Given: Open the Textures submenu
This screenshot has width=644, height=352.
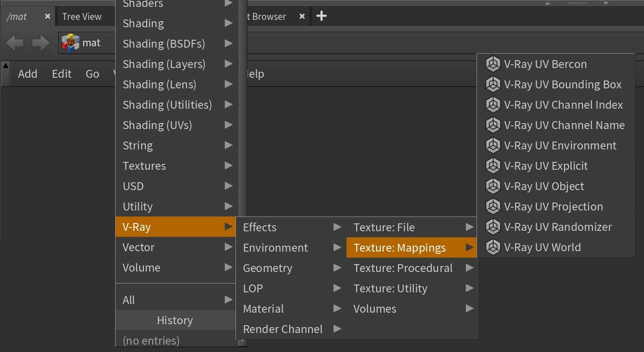Looking at the screenshot, I should click(x=177, y=166).
